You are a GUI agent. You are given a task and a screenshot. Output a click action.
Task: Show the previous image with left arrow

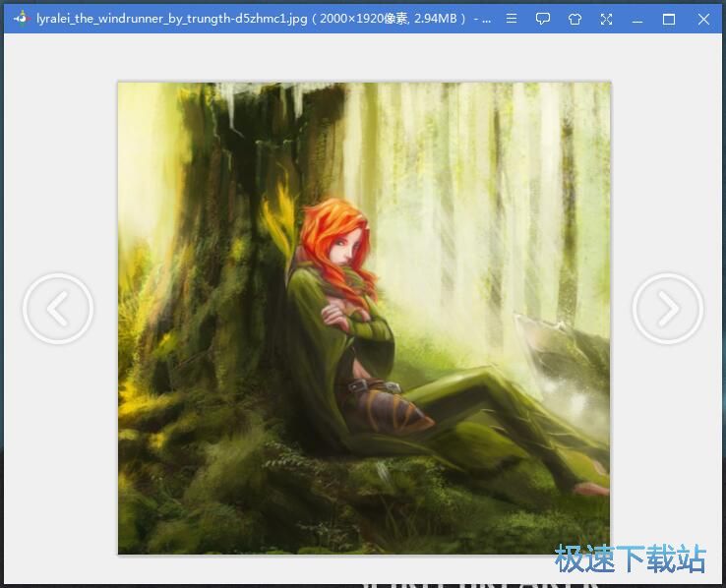[58, 309]
